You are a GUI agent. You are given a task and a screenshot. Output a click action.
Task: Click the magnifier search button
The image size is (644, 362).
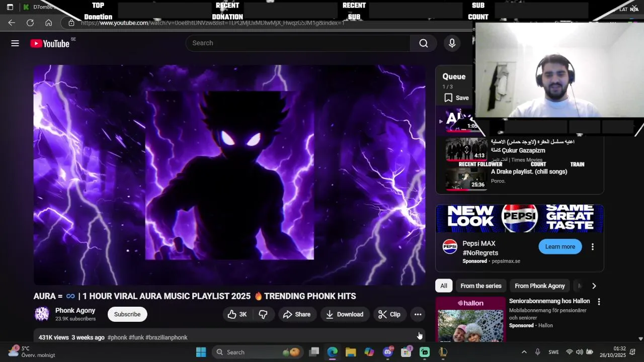coord(424,43)
